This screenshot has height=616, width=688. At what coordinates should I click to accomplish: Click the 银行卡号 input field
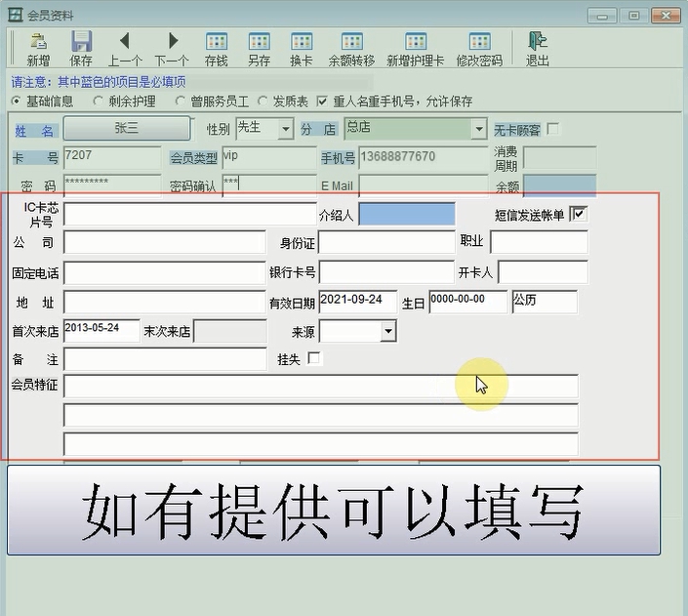pyautogui.click(x=386, y=271)
